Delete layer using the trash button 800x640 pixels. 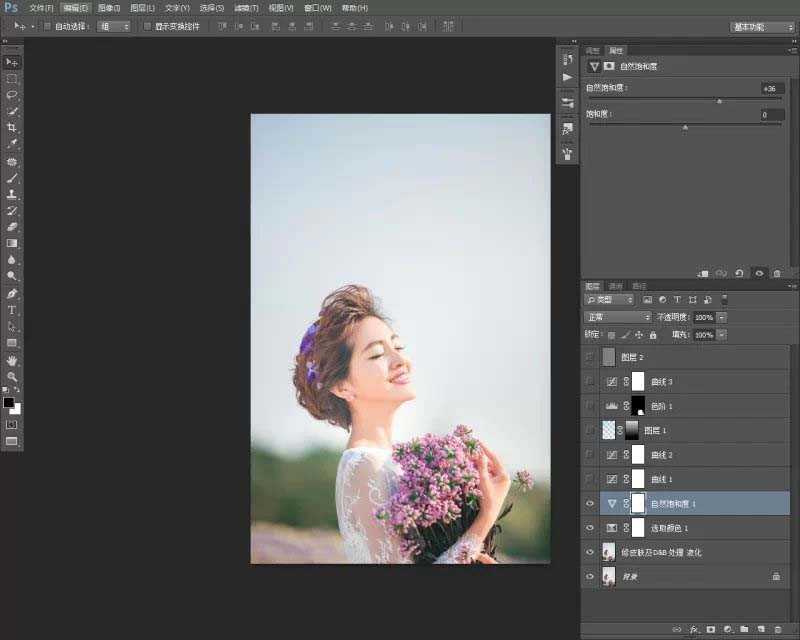coord(776,629)
